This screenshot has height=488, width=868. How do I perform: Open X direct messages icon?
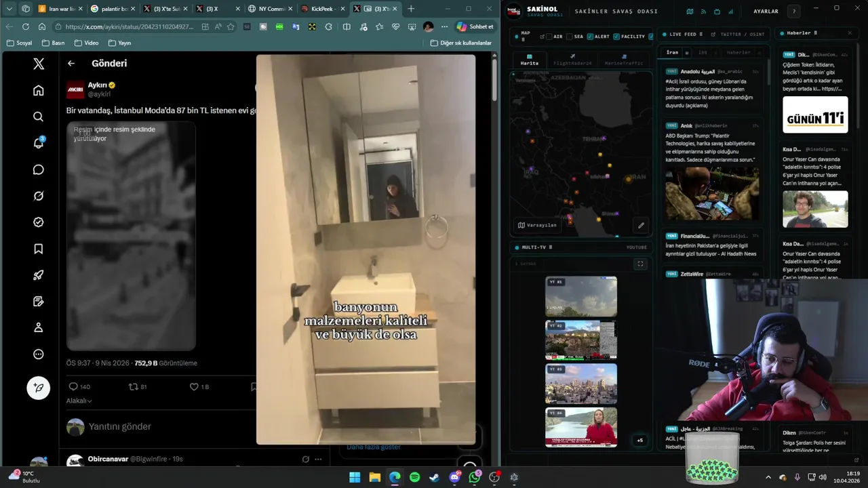(x=39, y=169)
